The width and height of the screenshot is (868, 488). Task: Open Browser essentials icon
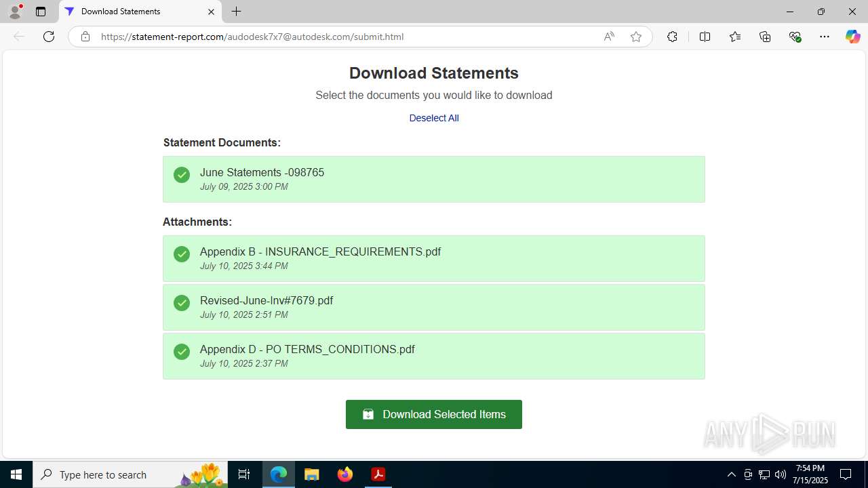coord(795,37)
